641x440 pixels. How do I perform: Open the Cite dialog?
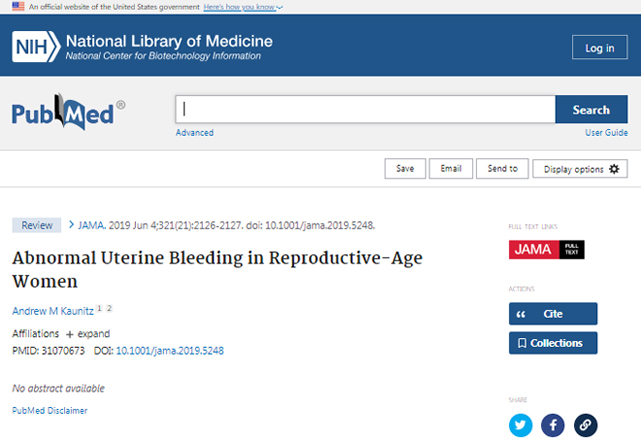tap(553, 314)
